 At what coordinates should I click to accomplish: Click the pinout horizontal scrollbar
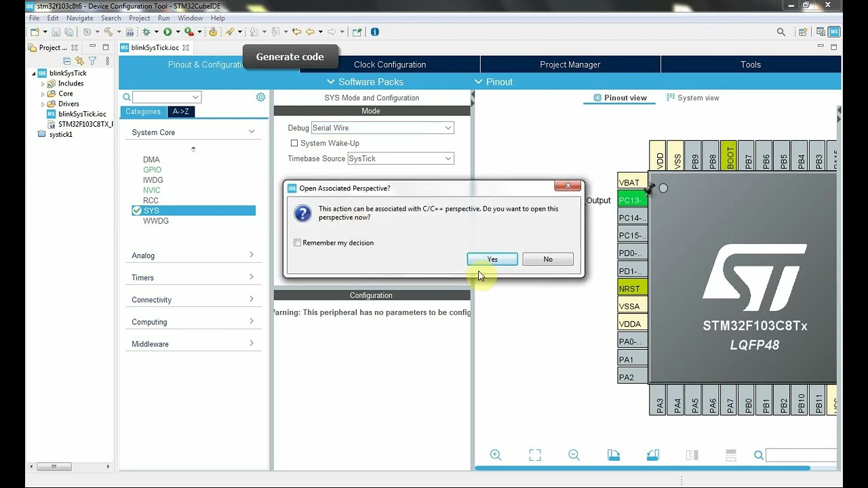(x=642, y=468)
